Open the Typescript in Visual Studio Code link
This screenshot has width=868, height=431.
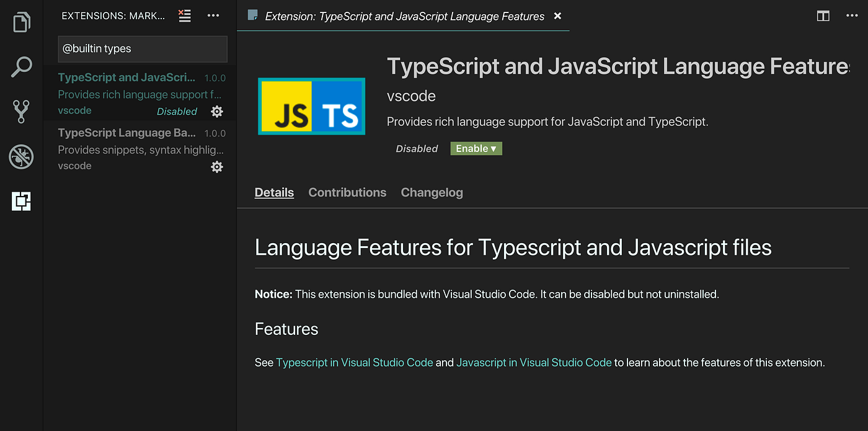point(355,362)
